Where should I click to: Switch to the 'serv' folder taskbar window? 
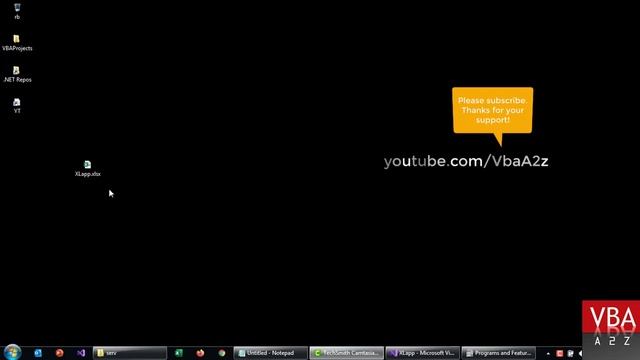[x=130, y=353]
